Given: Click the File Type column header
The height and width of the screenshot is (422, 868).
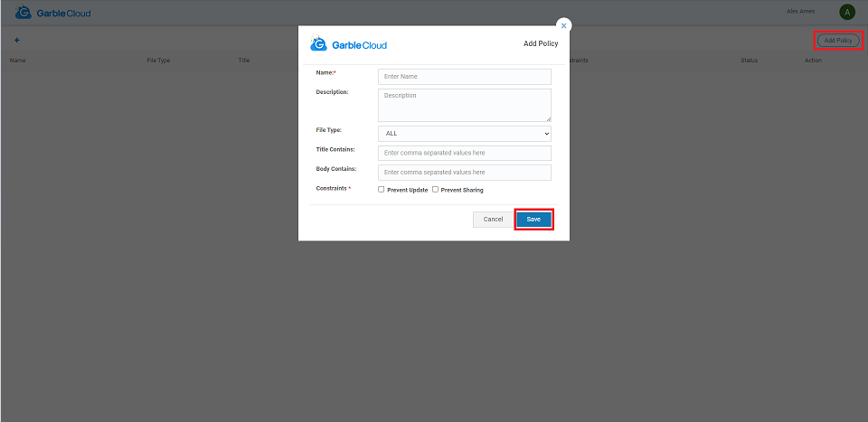Looking at the screenshot, I should pos(158,61).
